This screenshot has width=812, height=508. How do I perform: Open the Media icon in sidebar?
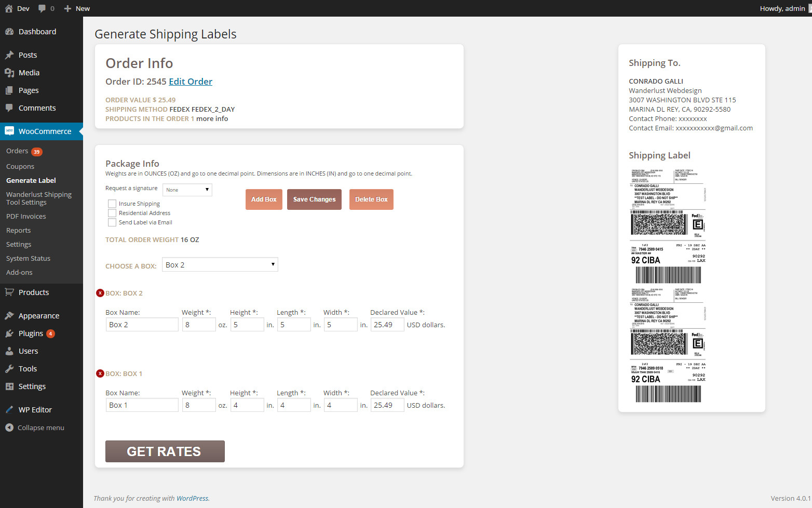click(9, 73)
